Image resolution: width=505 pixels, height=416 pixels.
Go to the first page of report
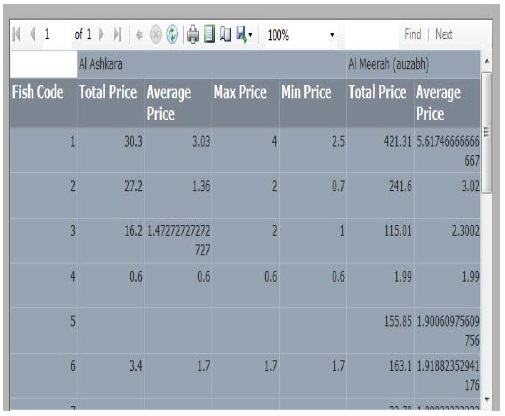[x=17, y=34]
